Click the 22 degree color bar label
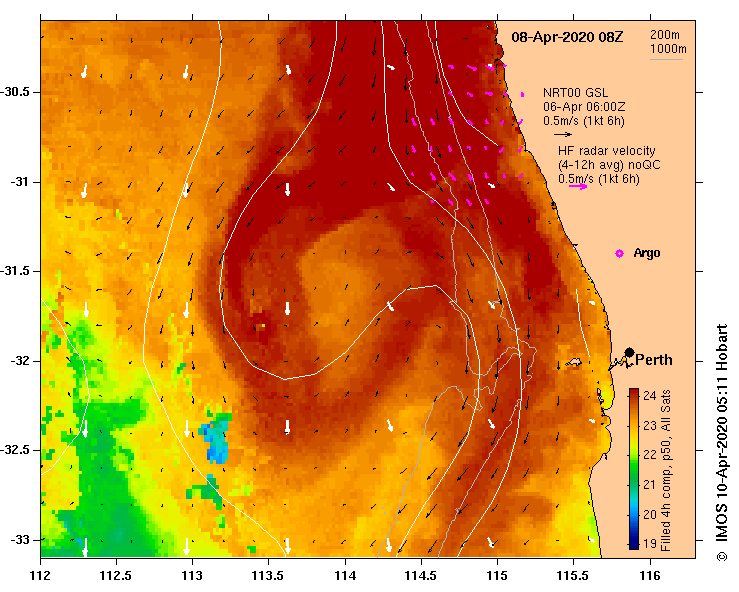Image resolution: width=739 pixels, height=592 pixels. [x=649, y=455]
